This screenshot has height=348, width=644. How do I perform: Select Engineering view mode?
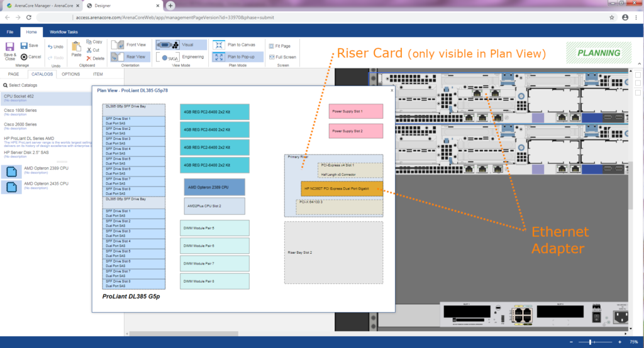[180, 57]
